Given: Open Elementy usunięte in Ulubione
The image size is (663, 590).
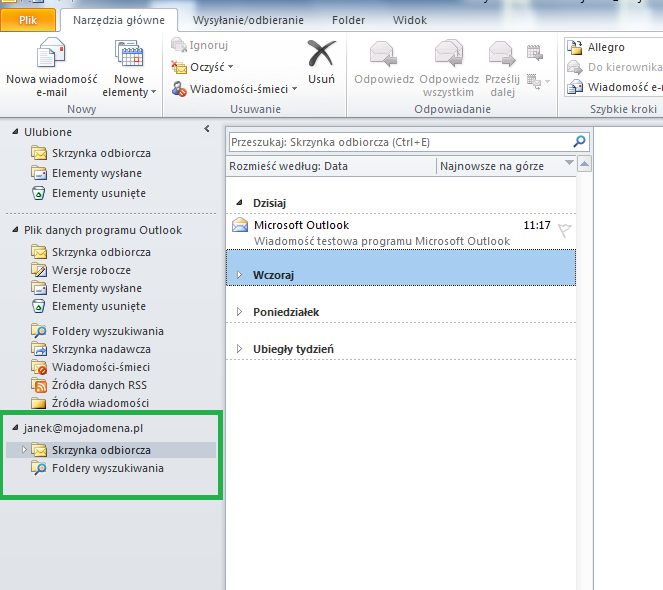Looking at the screenshot, I should (x=99, y=193).
